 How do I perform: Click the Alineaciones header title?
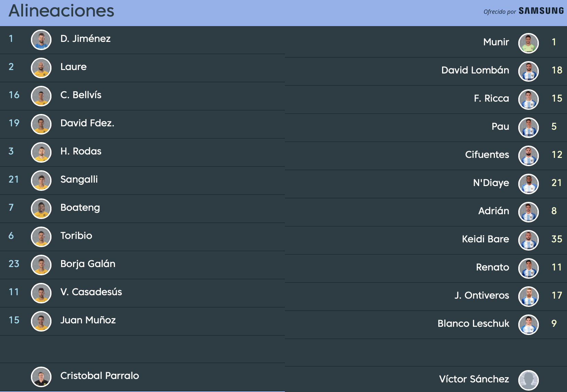(61, 11)
